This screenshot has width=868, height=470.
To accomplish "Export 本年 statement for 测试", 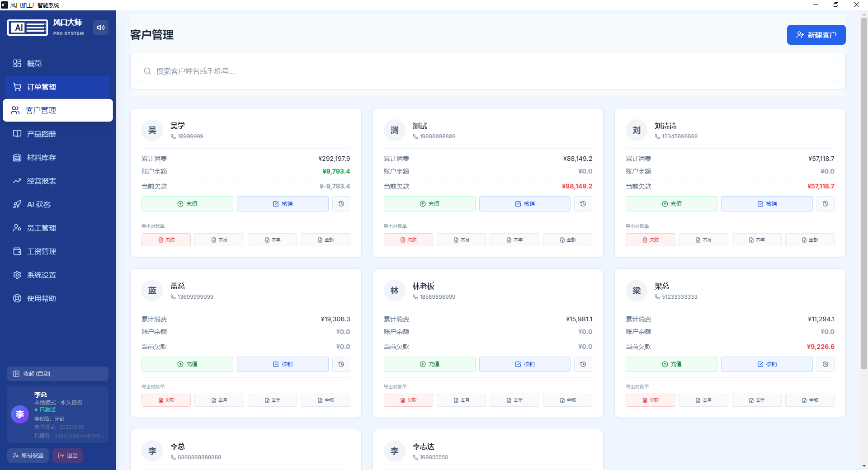I will [x=514, y=240].
